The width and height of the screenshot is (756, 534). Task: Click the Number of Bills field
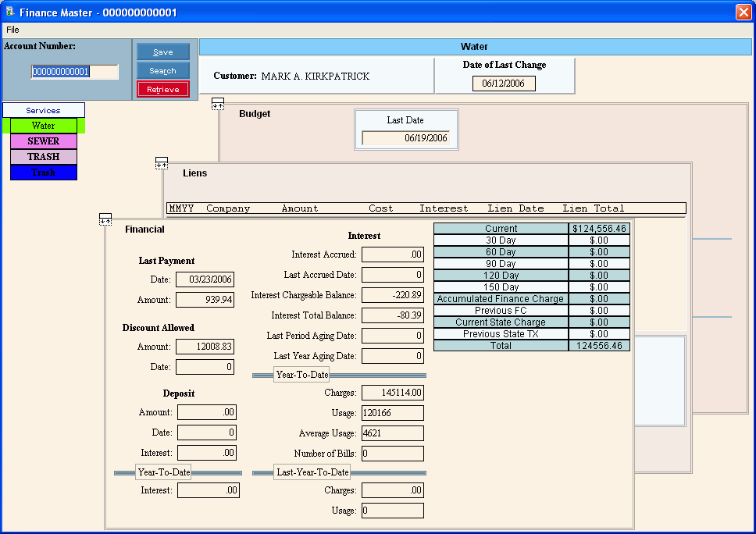[x=393, y=454]
